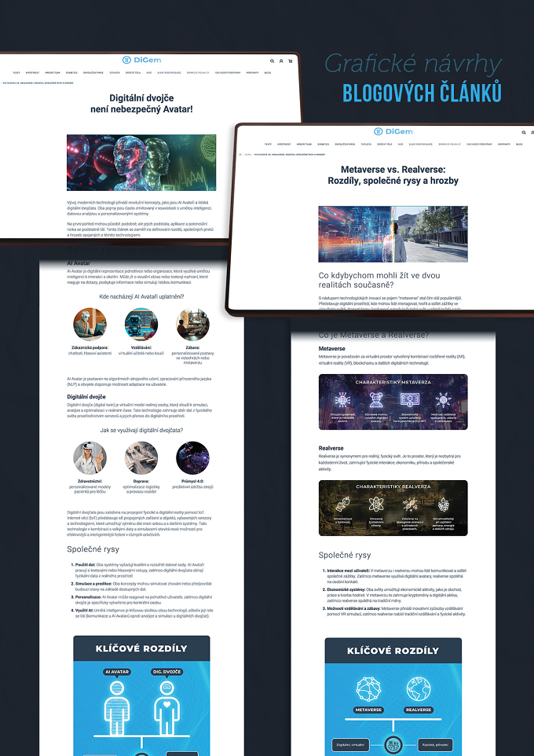Image resolution: width=534 pixels, height=756 pixels.
Task: Open OBCHODNÍ PODMÍNKY on the Metaverse page
Action: point(479,144)
